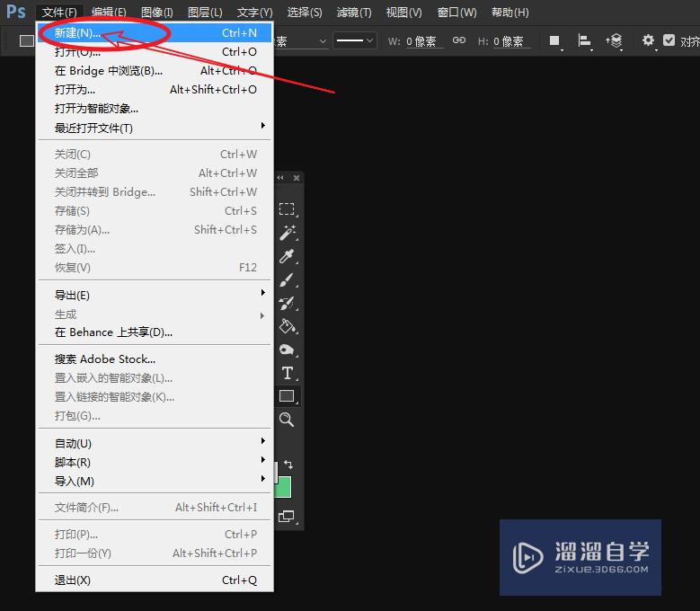Click the Ps application logo

15,11
